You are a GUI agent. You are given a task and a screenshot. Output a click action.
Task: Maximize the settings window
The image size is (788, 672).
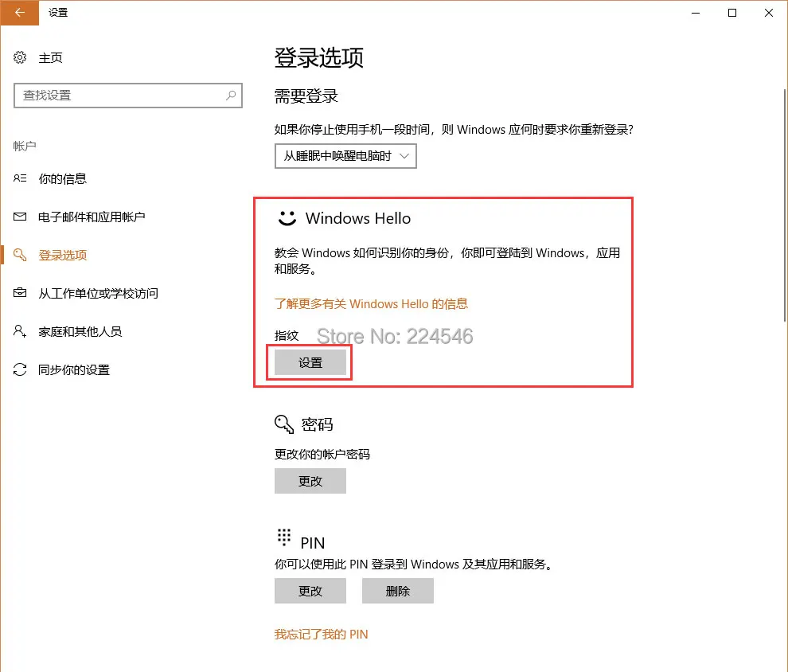pos(732,13)
